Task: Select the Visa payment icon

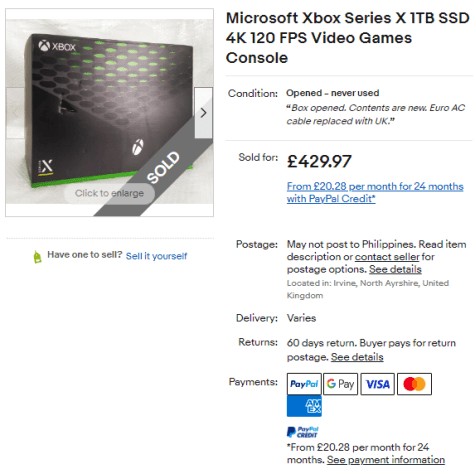Action: pyautogui.click(x=377, y=384)
